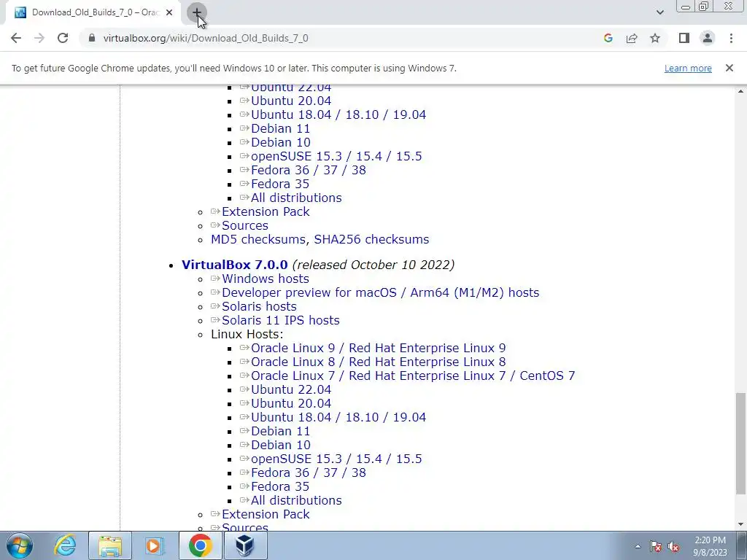
Task: Click the scrollbar up arrow
Action: [x=740, y=91]
